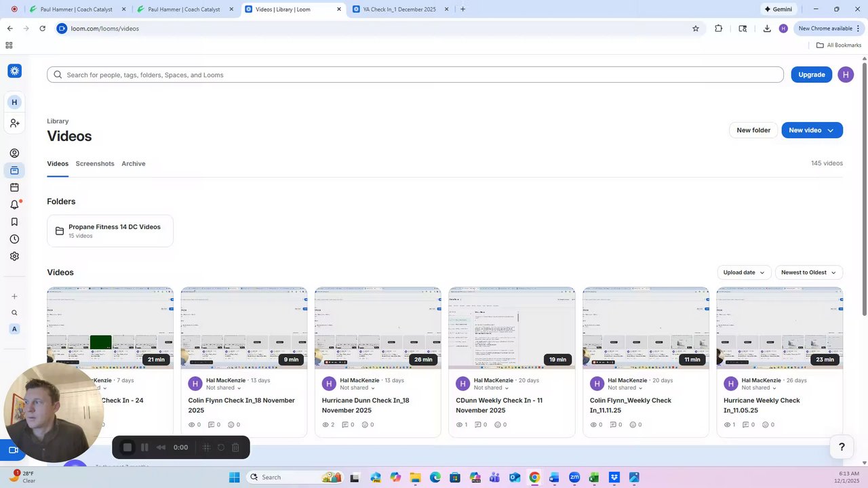Click the Loom search field
868x488 pixels.
(415, 75)
